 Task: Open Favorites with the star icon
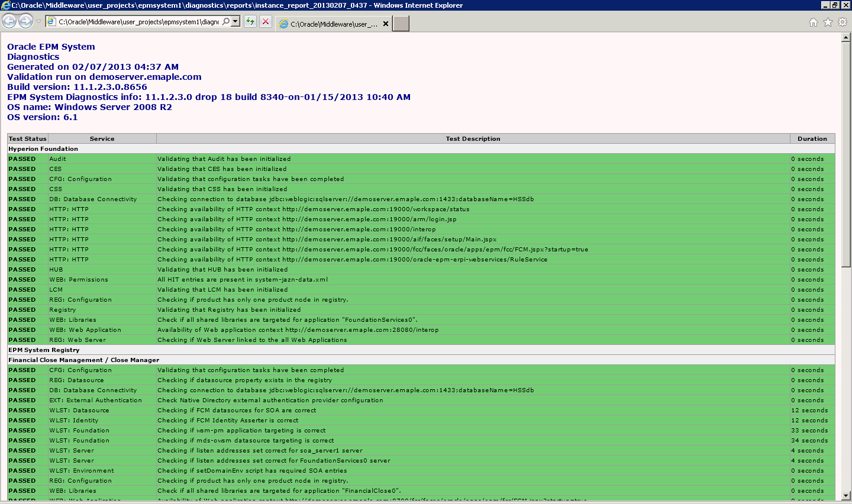point(828,22)
